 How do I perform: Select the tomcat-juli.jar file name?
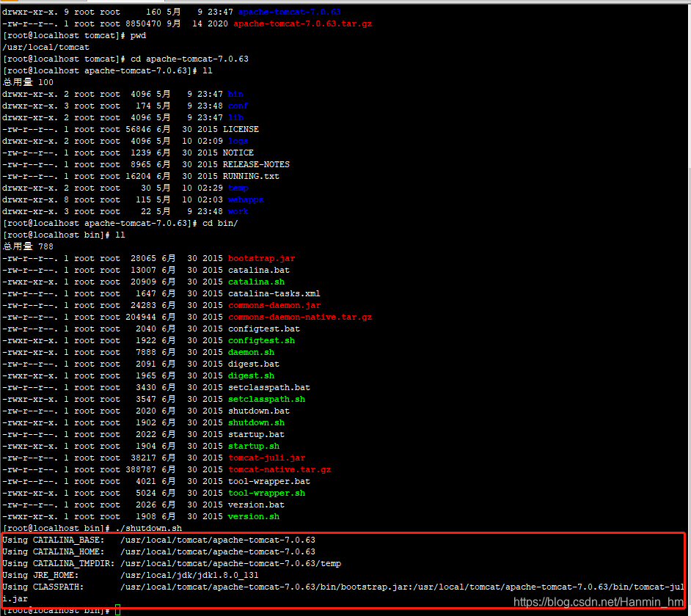[266, 458]
